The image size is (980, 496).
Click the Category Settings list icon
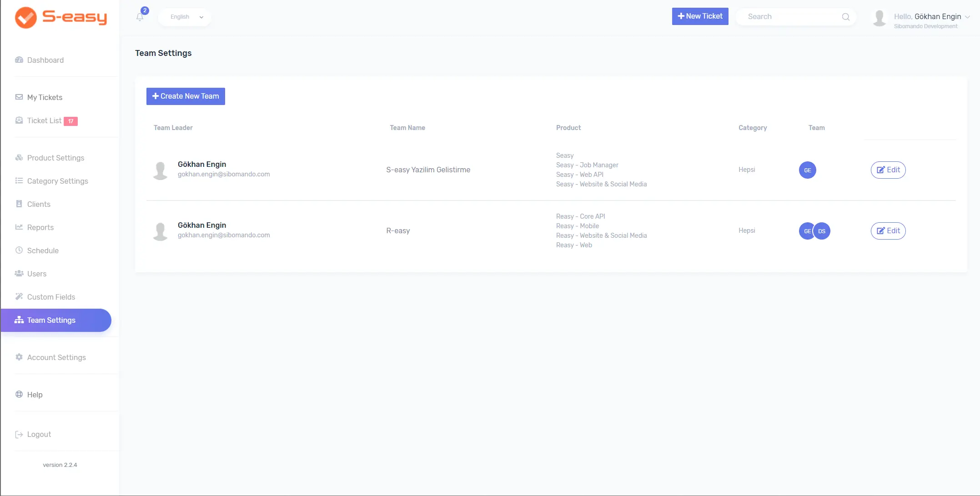[19, 180]
